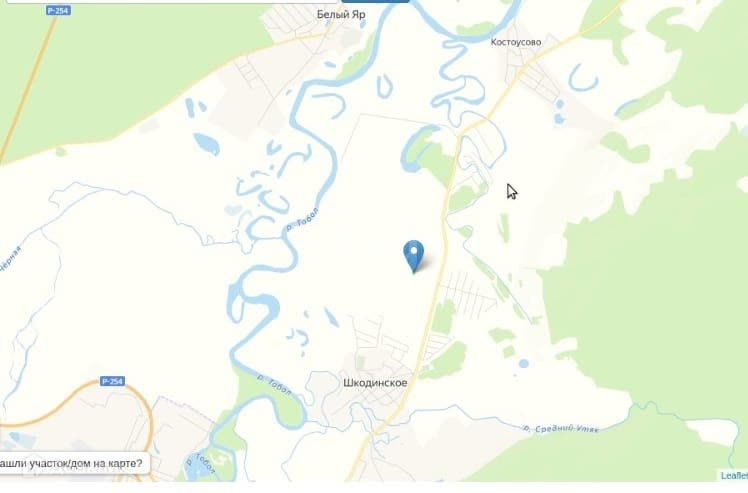The image size is (748, 493).
Task: Click the oxbow lake north of the marker
Action: pos(416,149)
